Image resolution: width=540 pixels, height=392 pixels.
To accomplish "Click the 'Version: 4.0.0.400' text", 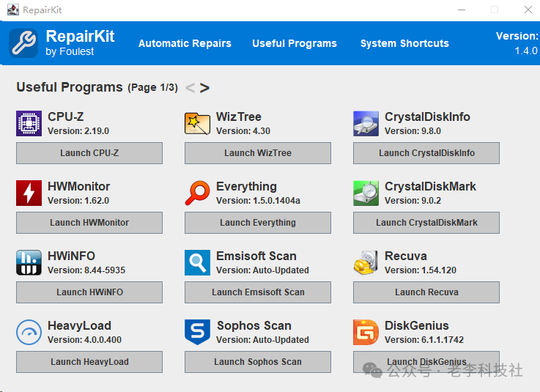I will pyautogui.click(x=84, y=340).
